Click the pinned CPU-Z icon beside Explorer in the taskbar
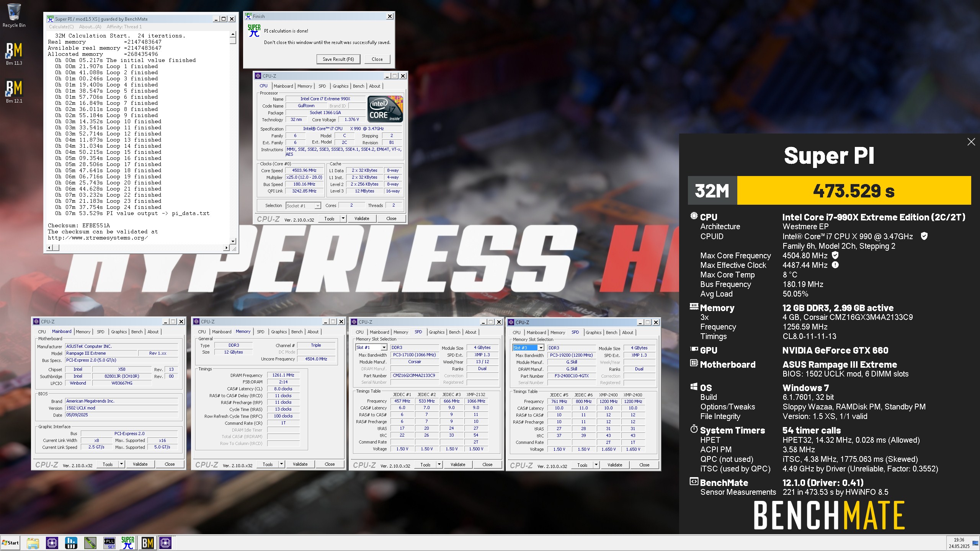This screenshot has height=551, width=980. pos(52,543)
